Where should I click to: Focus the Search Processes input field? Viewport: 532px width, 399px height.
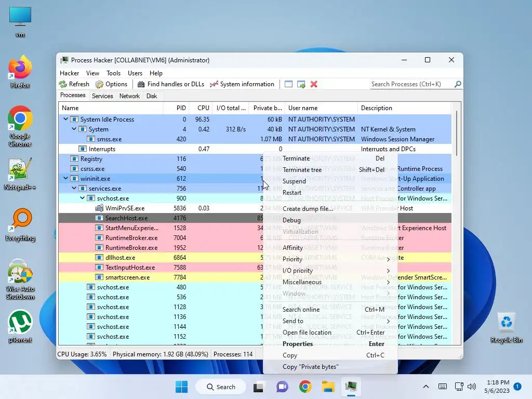pos(412,84)
